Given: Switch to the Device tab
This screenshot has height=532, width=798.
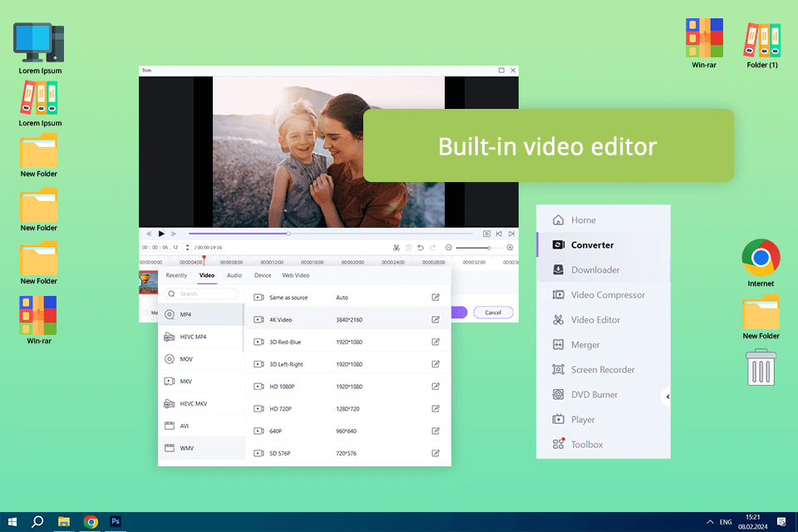Looking at the screenshot, I should (x=263, y=275).
